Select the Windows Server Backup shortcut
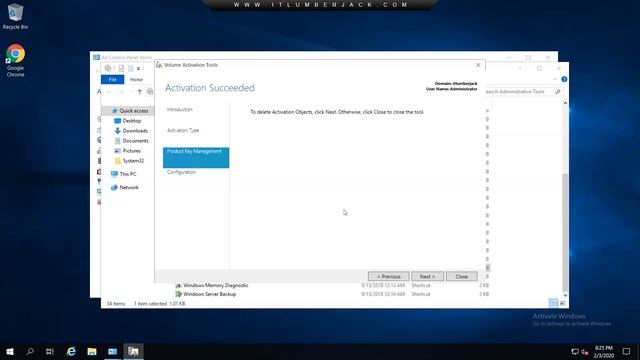This screenshot has height=360, width=640. point(209,294)
